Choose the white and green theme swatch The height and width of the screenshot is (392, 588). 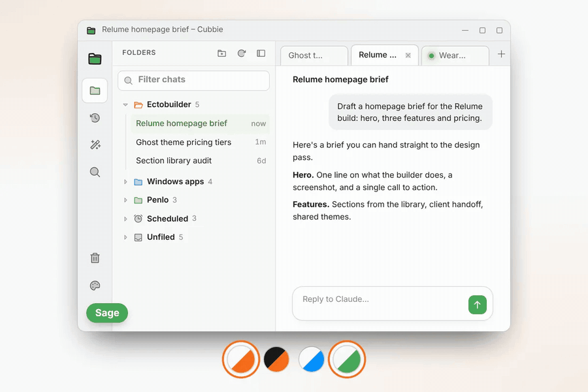347,359
